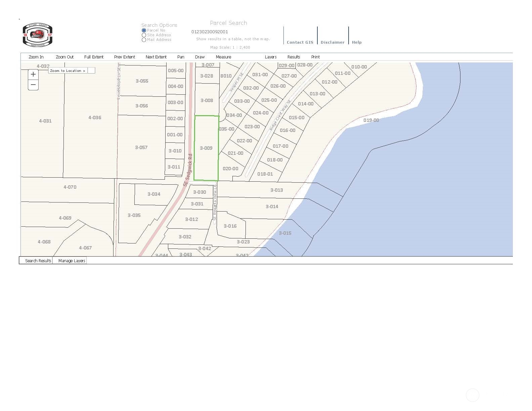Click the Help link
532x411 pixels.
point(357,42)
